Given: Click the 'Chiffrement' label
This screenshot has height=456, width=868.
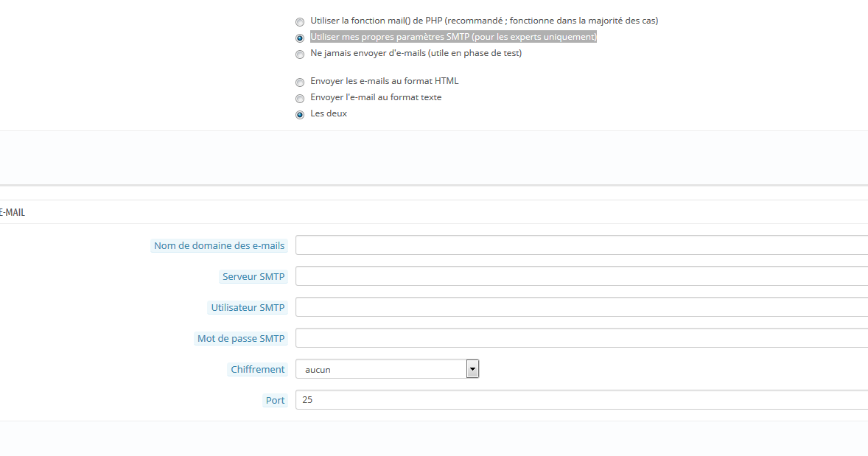Looking at the screenshot, I should tap(257, 370).
